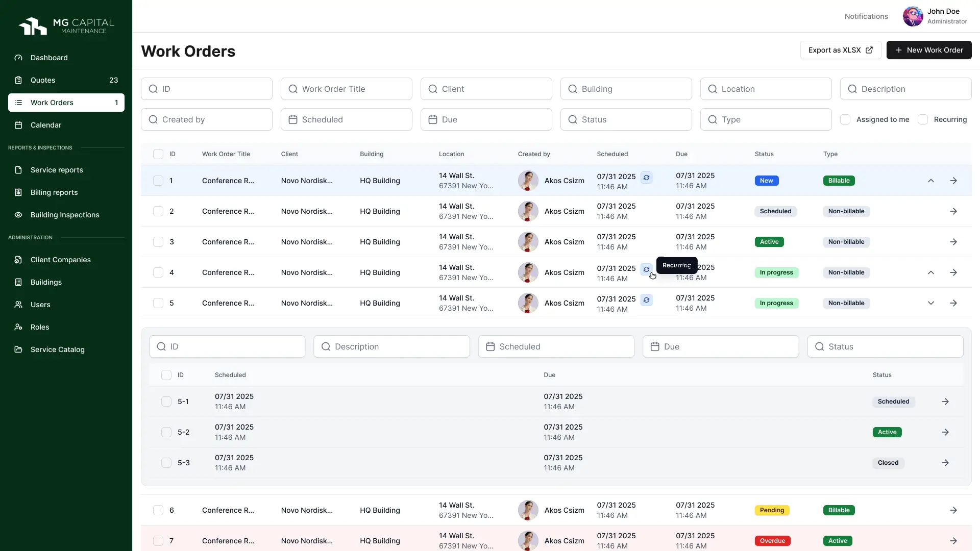Image resolution: width=980 pixels, height=551 pixels.
Task: Click Export as XLSX button
Action: [840, 50]
